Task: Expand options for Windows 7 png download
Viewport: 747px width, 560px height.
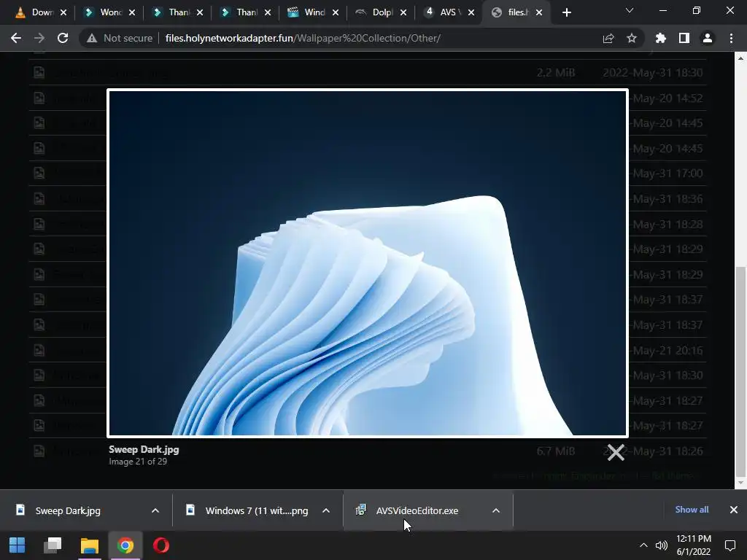Action: [326, 510]
